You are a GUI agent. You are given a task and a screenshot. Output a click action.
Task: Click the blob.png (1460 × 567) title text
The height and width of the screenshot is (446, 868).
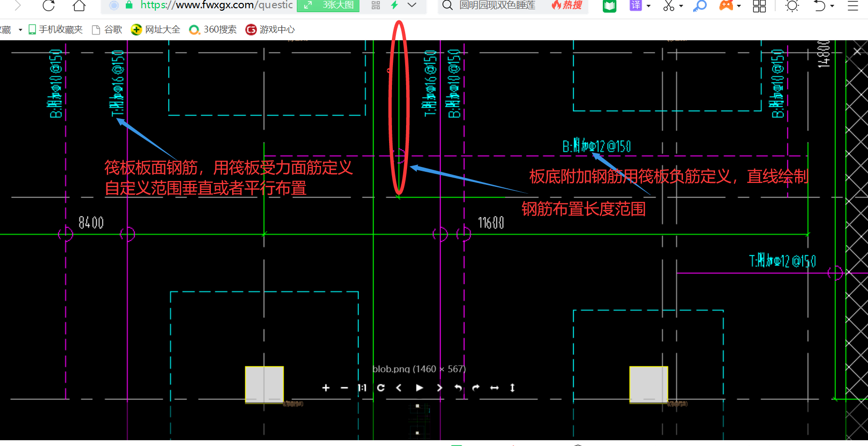pos(419,369)
